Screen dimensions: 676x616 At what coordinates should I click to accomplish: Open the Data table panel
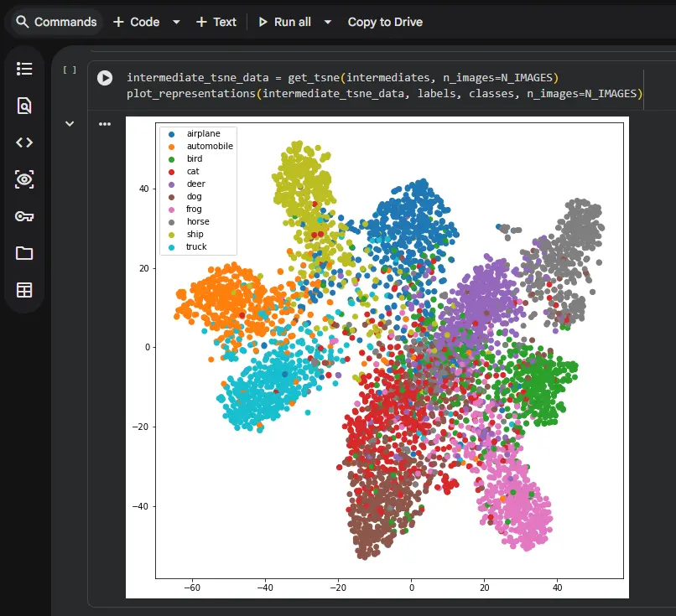coord(24,290)
